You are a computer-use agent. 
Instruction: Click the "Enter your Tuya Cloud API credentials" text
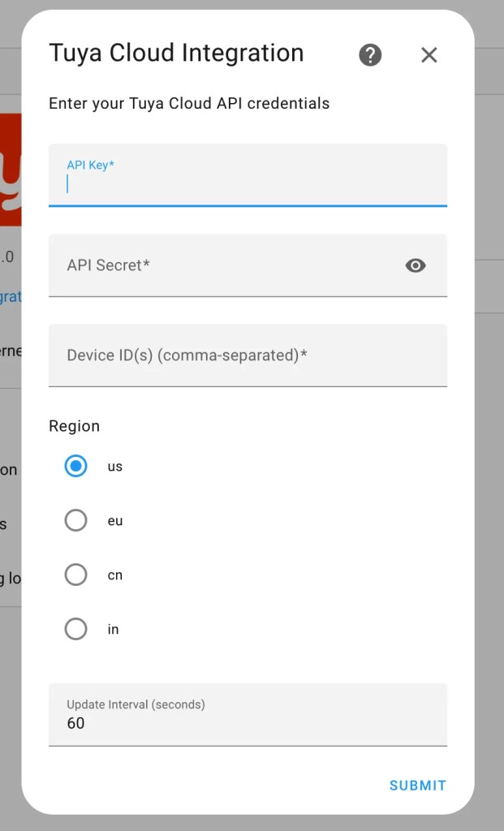point(189,103)
